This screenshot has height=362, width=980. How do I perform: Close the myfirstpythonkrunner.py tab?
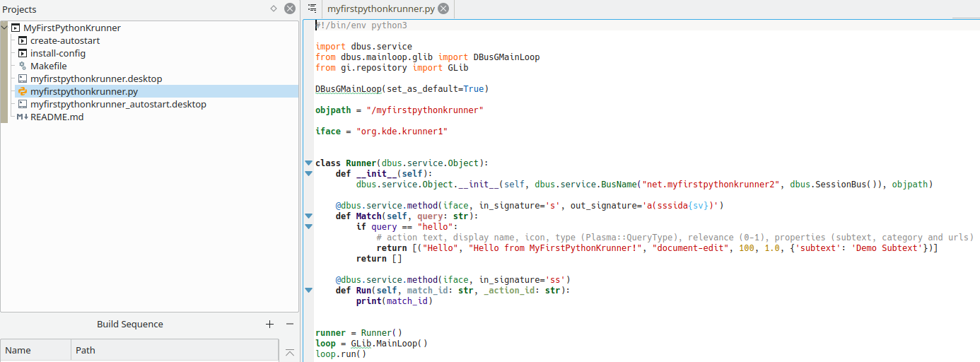[443, 9]
